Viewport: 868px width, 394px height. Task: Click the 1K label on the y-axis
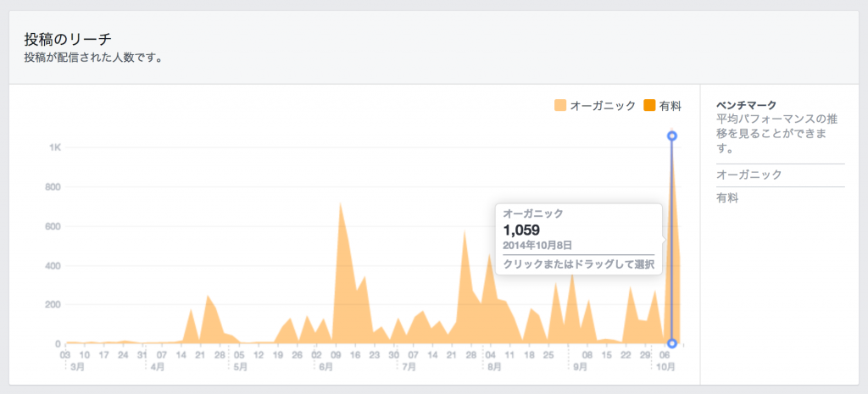tap(54, 147)
